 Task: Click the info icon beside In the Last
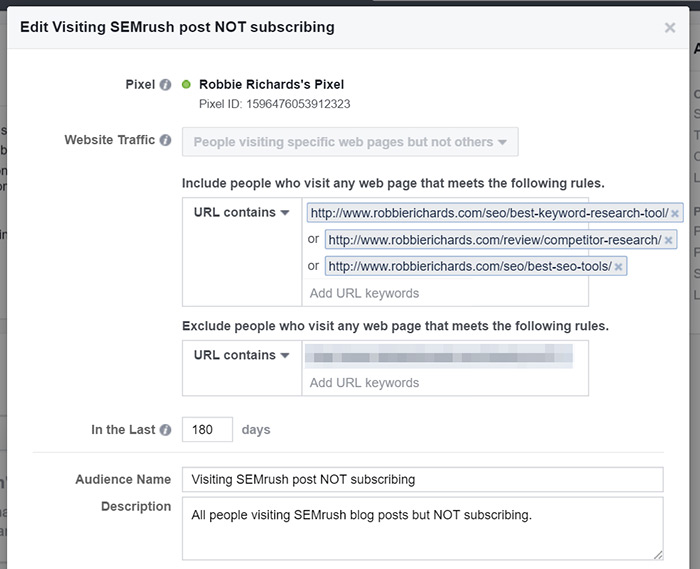click(165, 430)
